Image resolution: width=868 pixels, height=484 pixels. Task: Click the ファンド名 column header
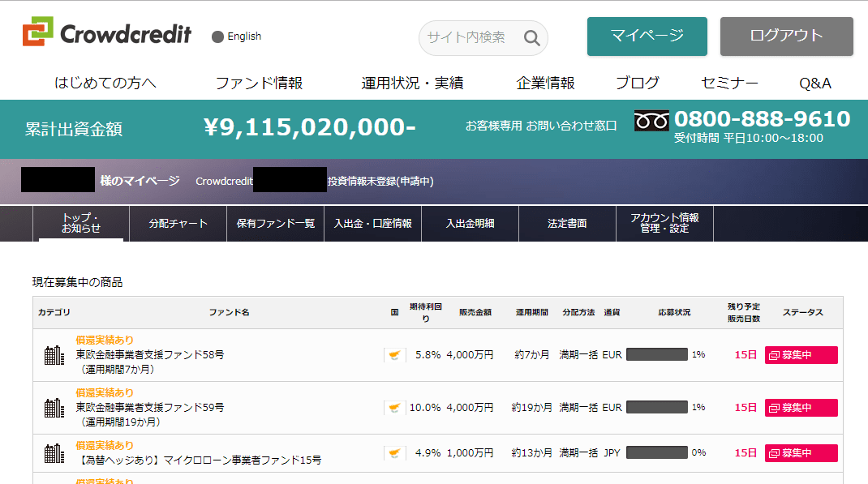click(230, 312)
